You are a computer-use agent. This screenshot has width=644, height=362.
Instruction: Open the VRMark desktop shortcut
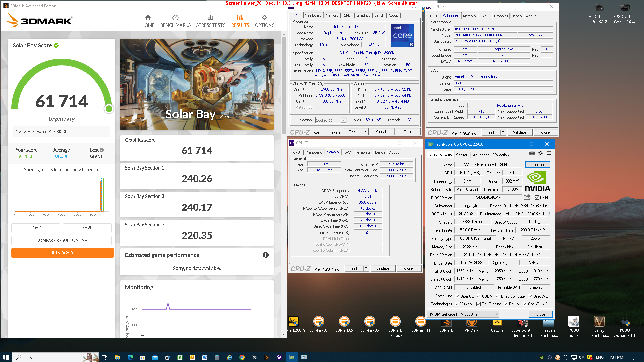pos(472,324)
